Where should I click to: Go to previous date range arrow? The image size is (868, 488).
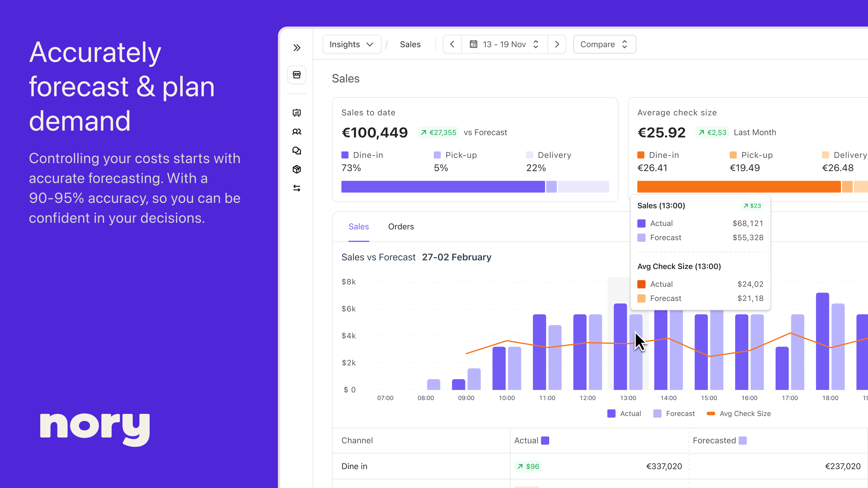(452, 44)
